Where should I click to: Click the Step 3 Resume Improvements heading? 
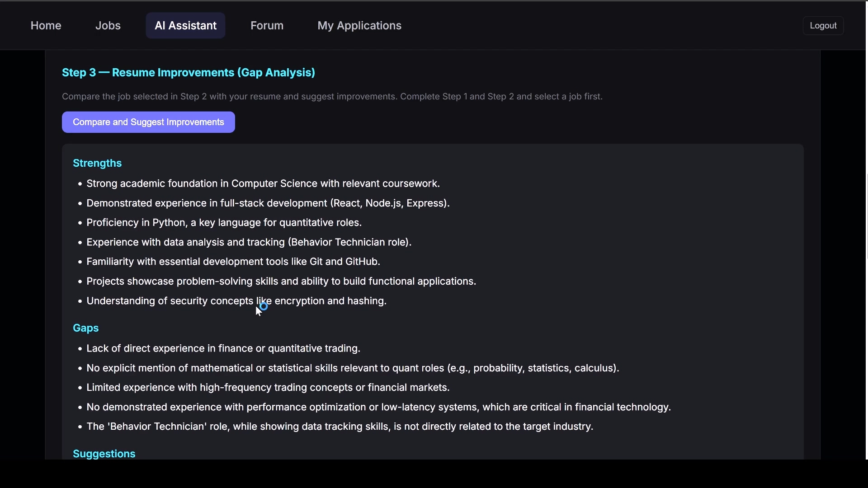click(x=188, y=73)
